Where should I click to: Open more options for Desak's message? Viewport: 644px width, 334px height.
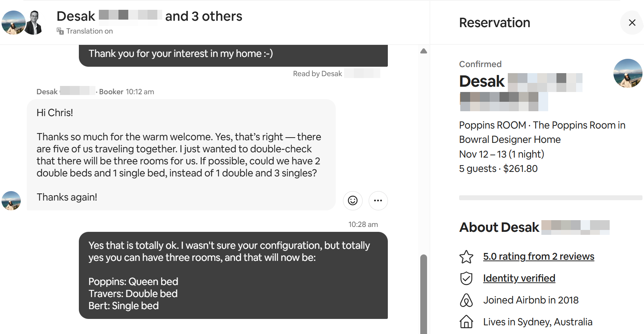point(378,201)
